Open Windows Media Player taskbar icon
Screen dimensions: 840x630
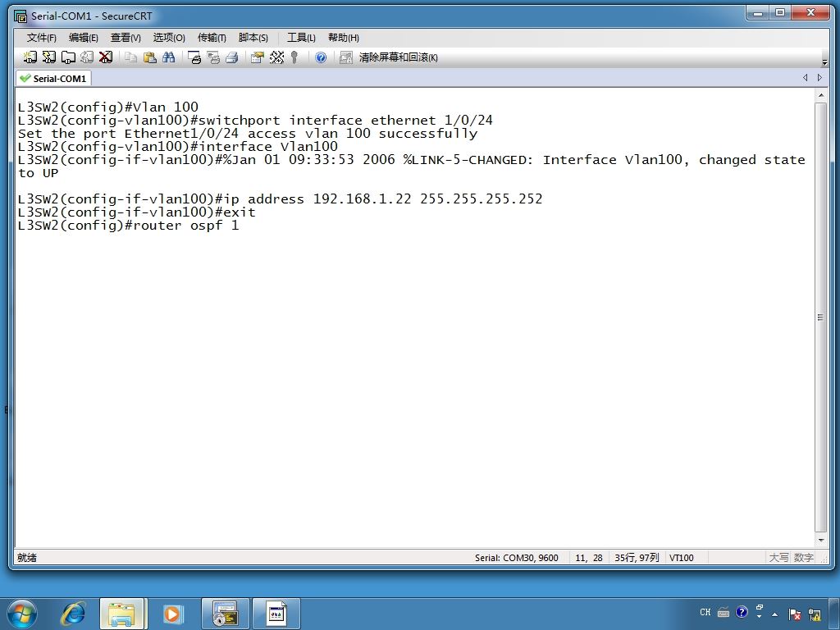click(172, 614)
